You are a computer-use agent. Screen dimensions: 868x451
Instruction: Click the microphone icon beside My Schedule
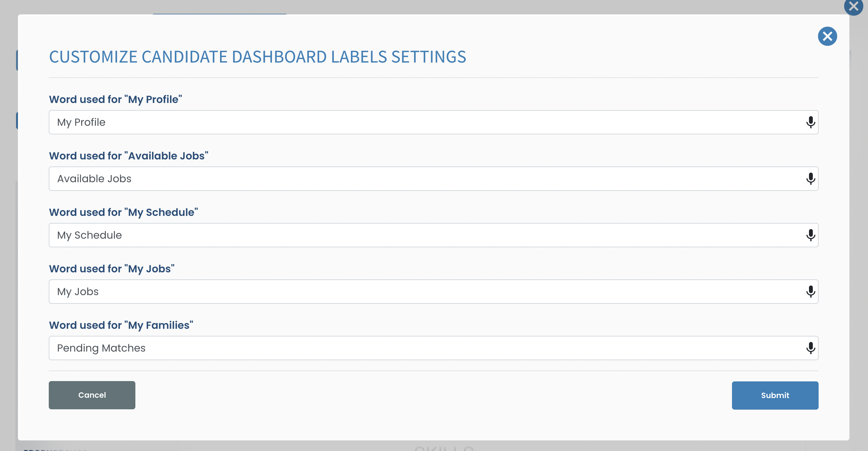tap(811, 235)
